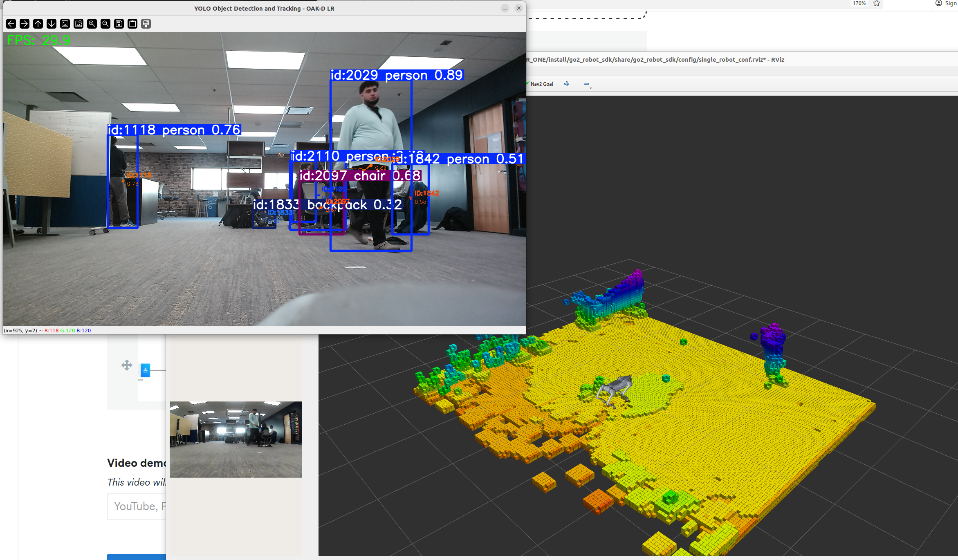
Task: Open the remove tool minus dropdown
Action: click(587, 84)
